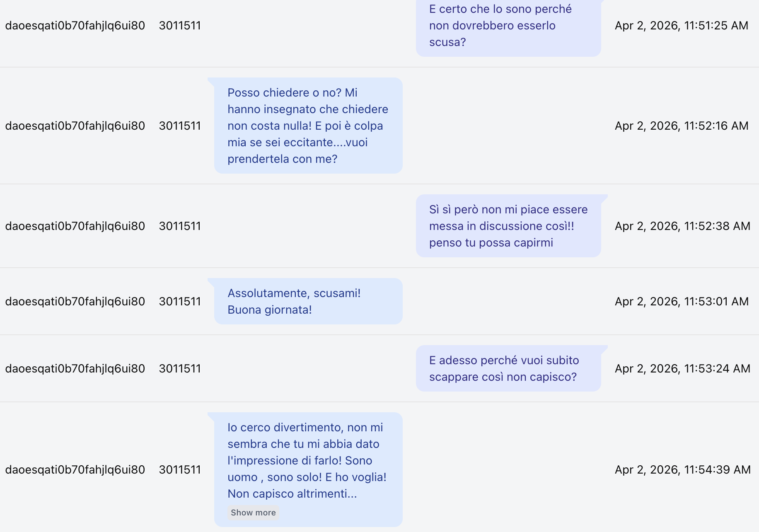Select message 'Sì sì però non mi piace'

(508, 226)
